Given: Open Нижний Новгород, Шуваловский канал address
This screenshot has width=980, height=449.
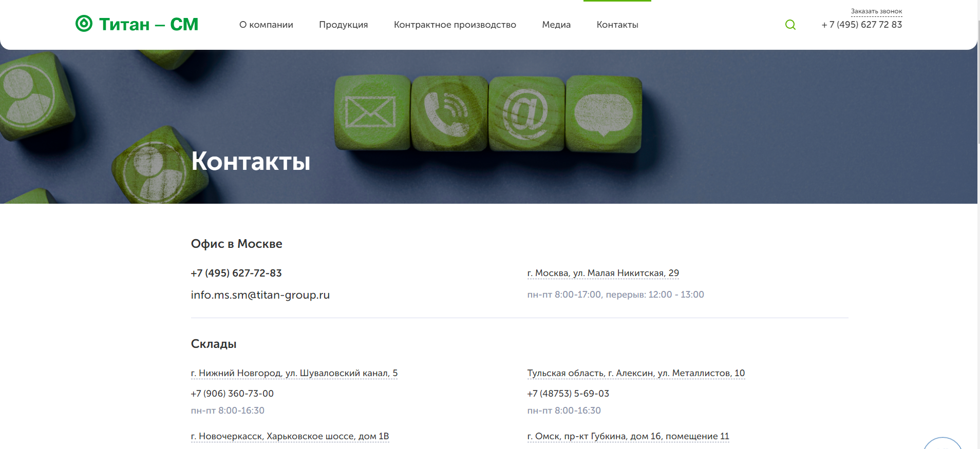Looking at the screenshot, I should pos(294,373).
